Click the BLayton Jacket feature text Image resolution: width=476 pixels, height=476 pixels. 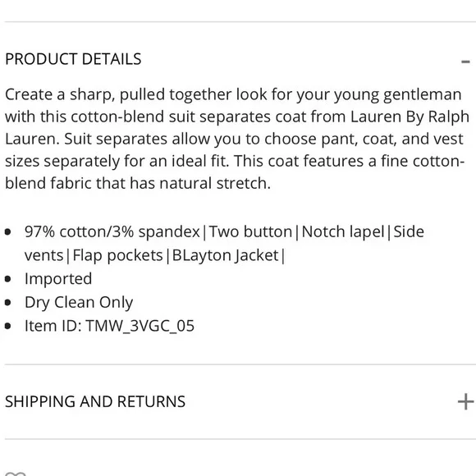coord(225,255)
